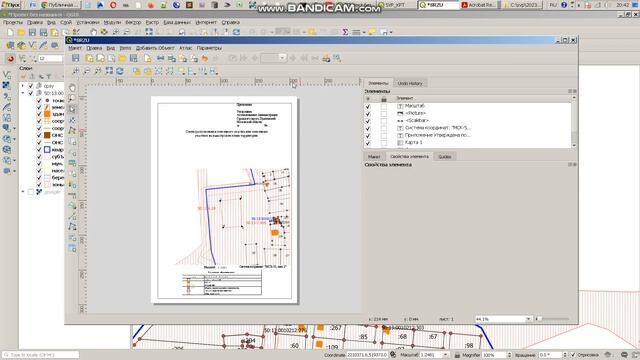Switch to the Макет properties tab
This screenshot has width=640, height=360.
pyautogui.click(x=374, y=157)
